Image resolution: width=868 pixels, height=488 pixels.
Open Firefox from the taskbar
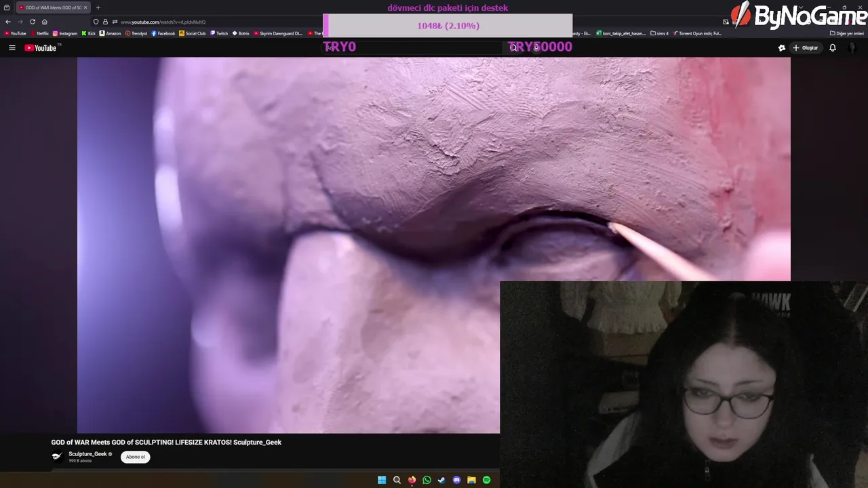pos(412,480)
